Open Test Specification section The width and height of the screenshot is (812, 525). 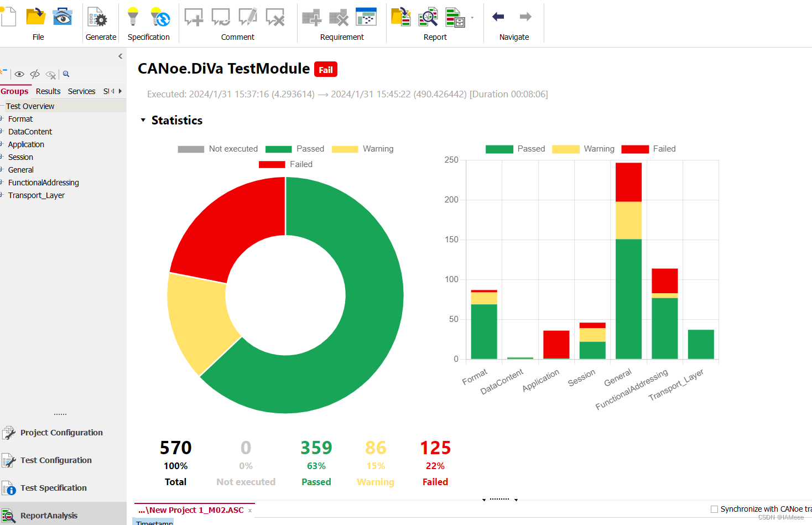click(x=54, y=488)
